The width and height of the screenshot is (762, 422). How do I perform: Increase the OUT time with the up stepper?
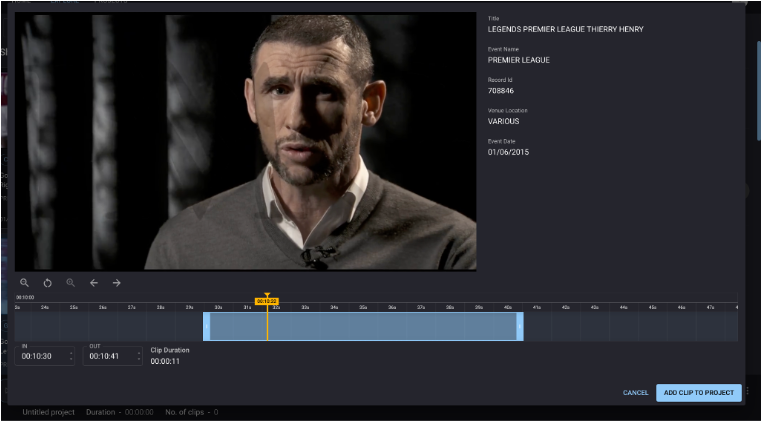tap(139, 353)
